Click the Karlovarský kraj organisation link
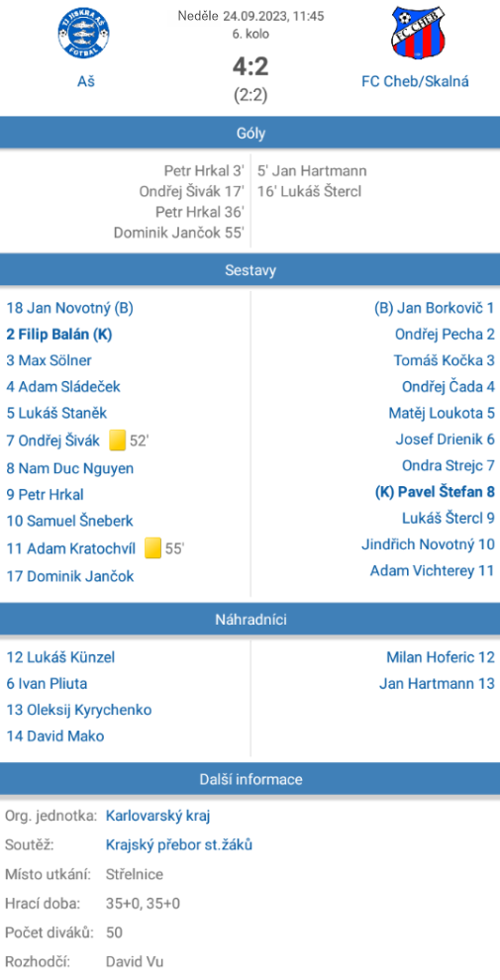 [158, 816]
